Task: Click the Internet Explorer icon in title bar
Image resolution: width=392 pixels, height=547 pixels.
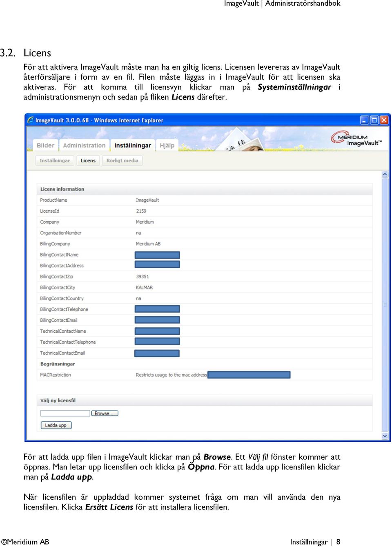Action: [31, 120]
